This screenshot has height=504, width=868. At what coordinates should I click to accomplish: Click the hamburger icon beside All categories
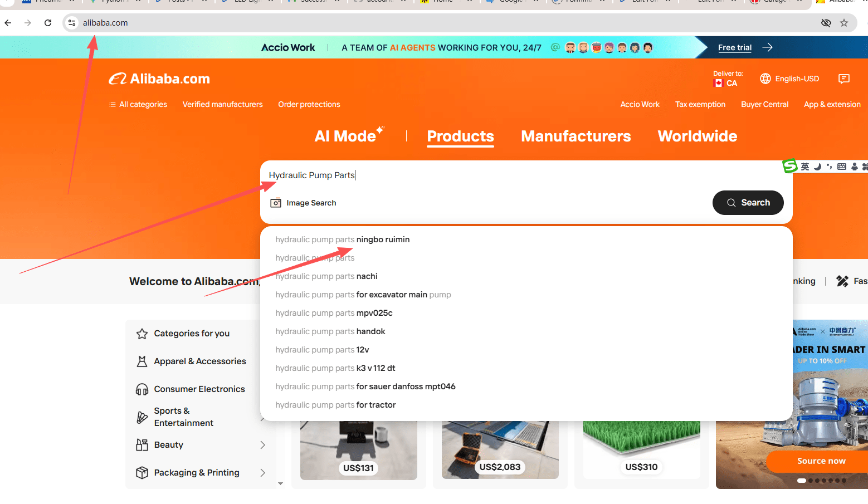[113, 104]
